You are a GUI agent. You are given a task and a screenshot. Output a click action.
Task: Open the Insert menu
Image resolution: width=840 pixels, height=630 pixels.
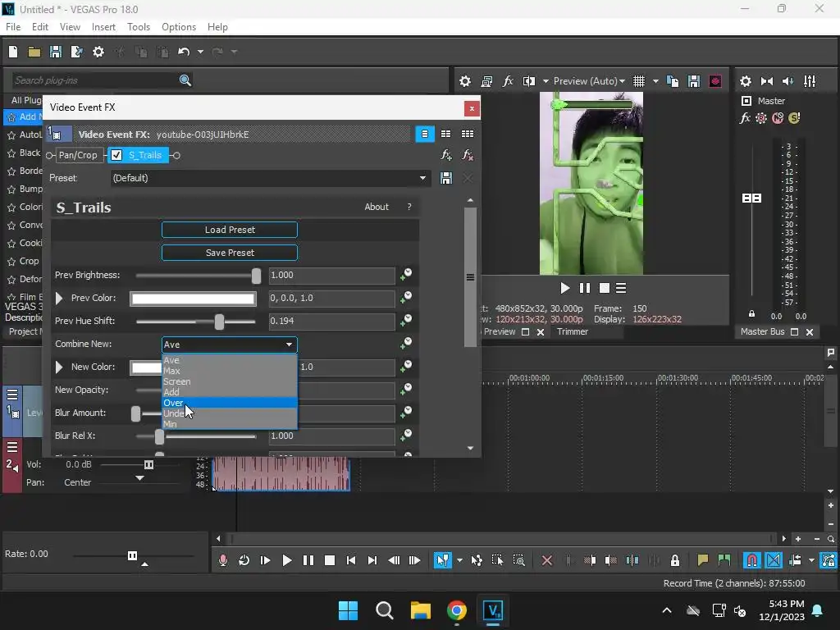point(103,27)
